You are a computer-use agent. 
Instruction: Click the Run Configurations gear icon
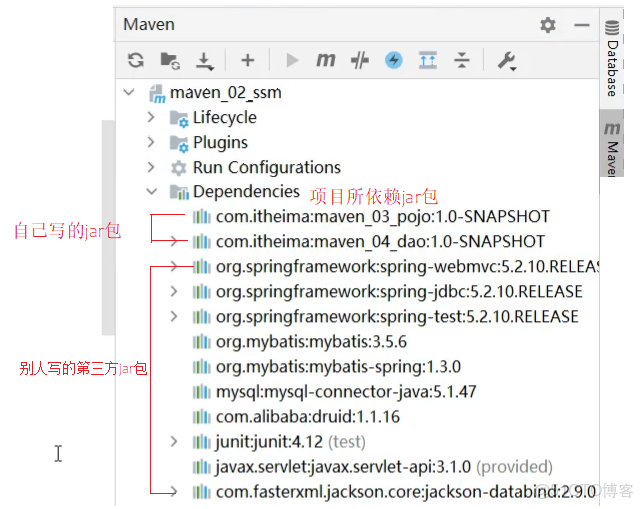(x=179, y=168)
